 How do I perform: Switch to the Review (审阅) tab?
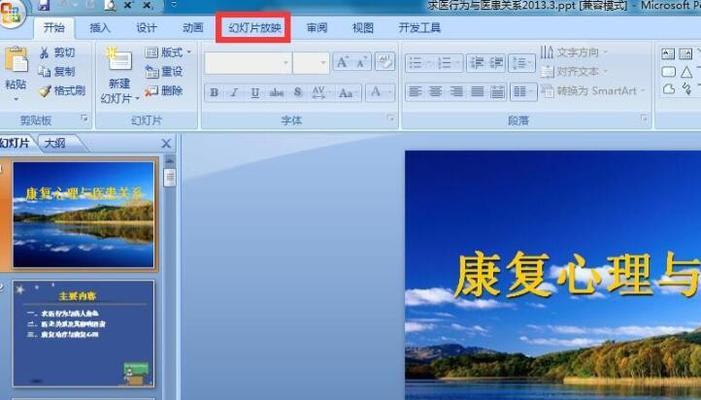pos(317,28)
